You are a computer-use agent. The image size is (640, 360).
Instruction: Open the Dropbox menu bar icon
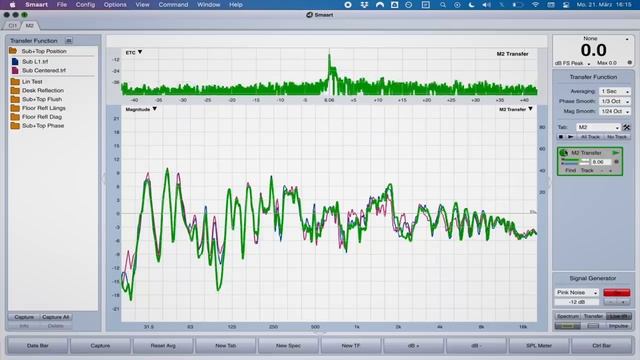[364, 5]
